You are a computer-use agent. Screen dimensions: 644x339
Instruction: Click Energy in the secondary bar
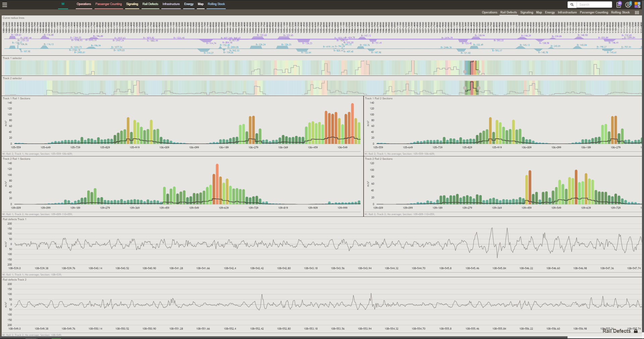pyautogui.click(x=550, y=12)
